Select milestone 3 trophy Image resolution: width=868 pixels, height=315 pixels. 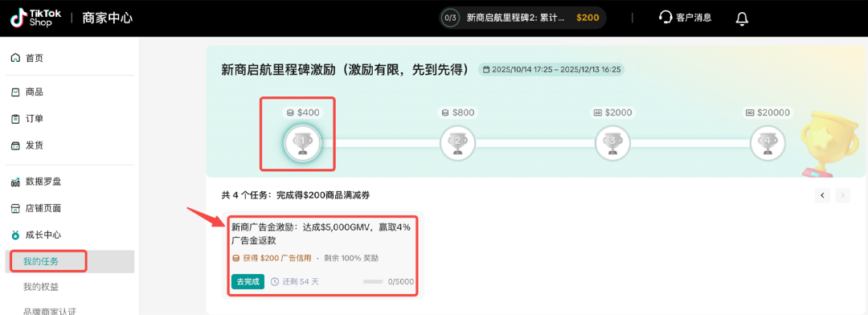[612, 143]
